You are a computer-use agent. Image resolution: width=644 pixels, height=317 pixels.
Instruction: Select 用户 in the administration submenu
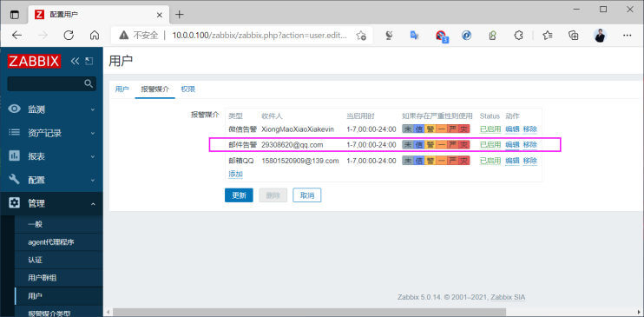58,296
